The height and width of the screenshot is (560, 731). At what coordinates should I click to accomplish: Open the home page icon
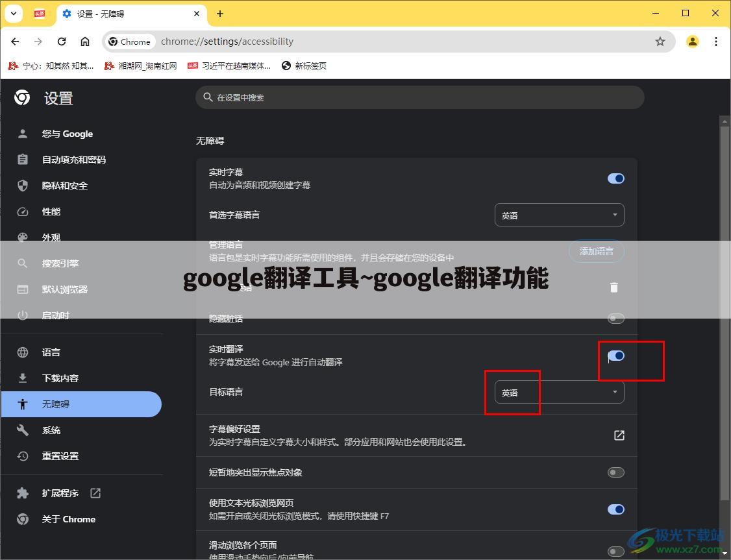click(x=85, y=42)
